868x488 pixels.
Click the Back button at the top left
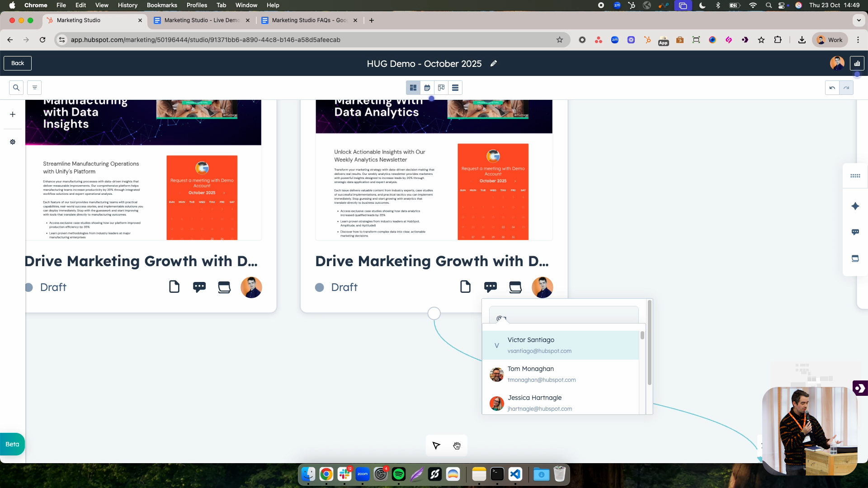[x=17, y=63]
